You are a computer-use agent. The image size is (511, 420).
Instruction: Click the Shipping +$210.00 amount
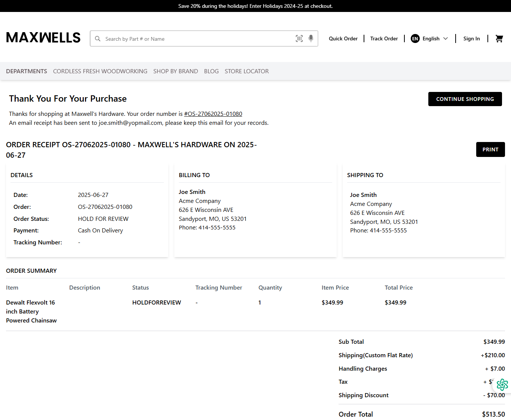pyautogui.click(x=493, y=355)
